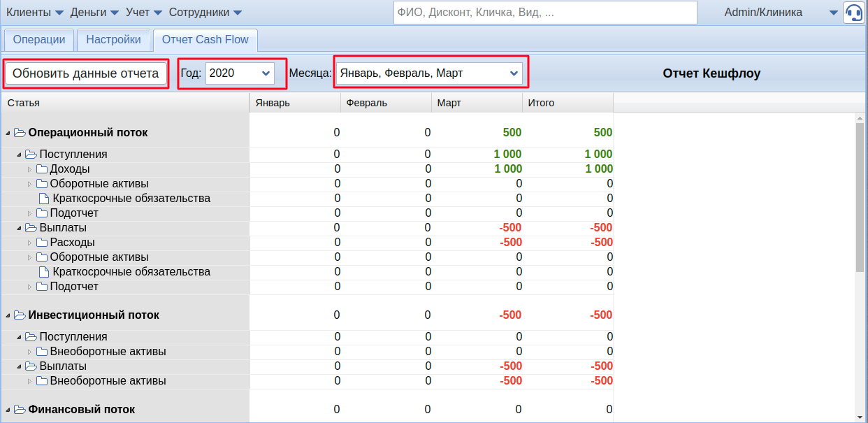This screenshot has width=868, height=423.
Task: Click folder icon of last Внеоборотные активы
Action: pyautogui.click(x=42, y=381)
